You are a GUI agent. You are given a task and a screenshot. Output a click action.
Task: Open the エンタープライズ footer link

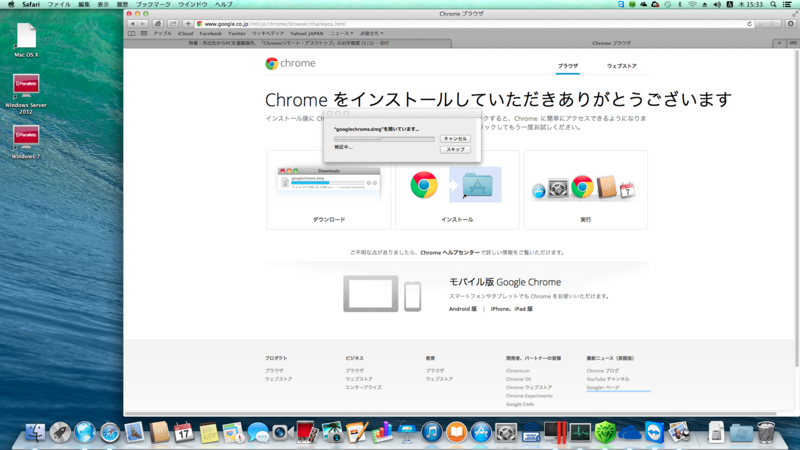[363, 387]
